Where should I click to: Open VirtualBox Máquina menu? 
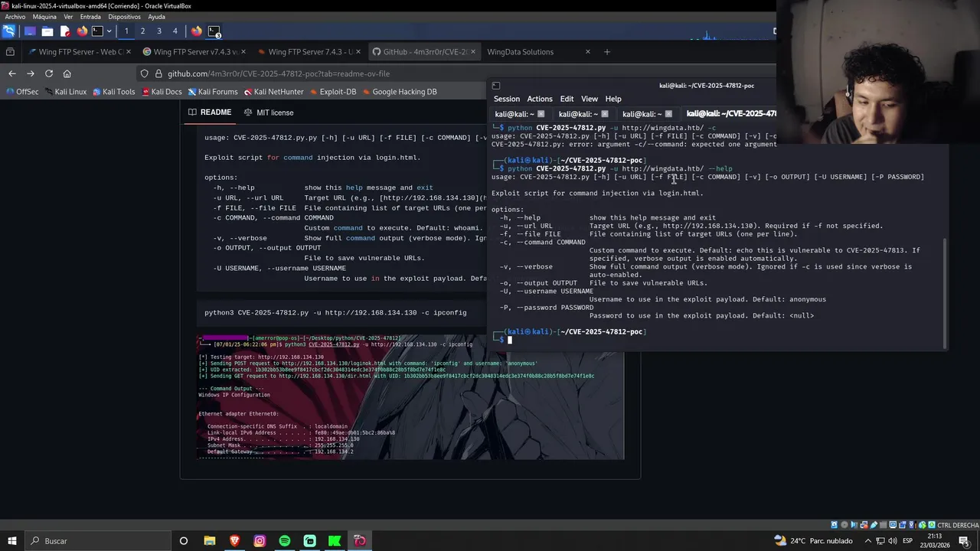tap(44, 16)
